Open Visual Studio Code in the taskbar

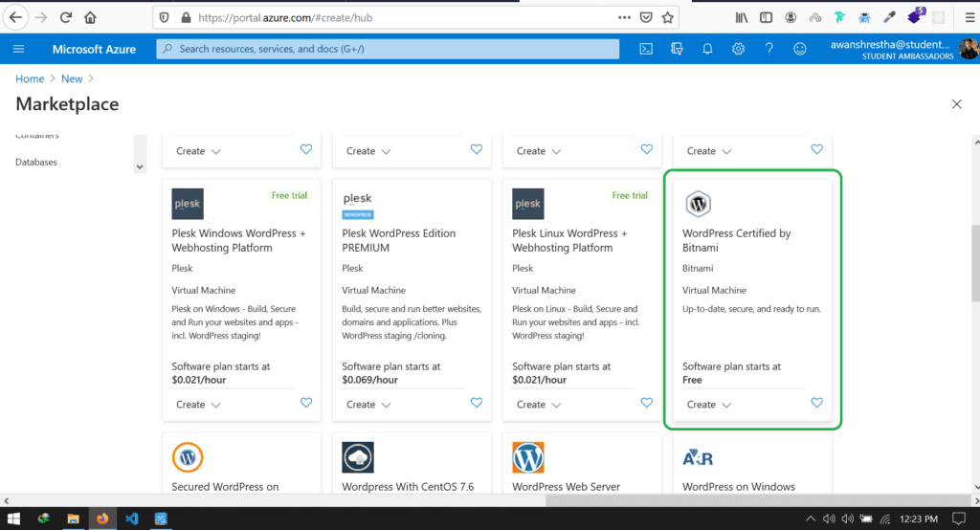[x=131, y=519]
